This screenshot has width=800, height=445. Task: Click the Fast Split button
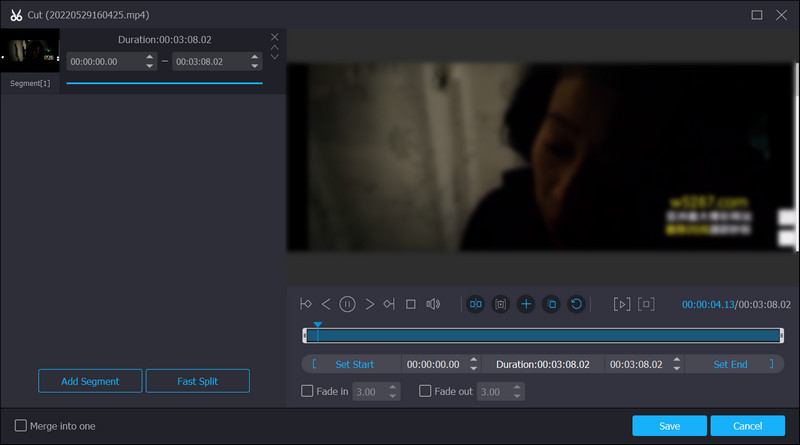197,381
